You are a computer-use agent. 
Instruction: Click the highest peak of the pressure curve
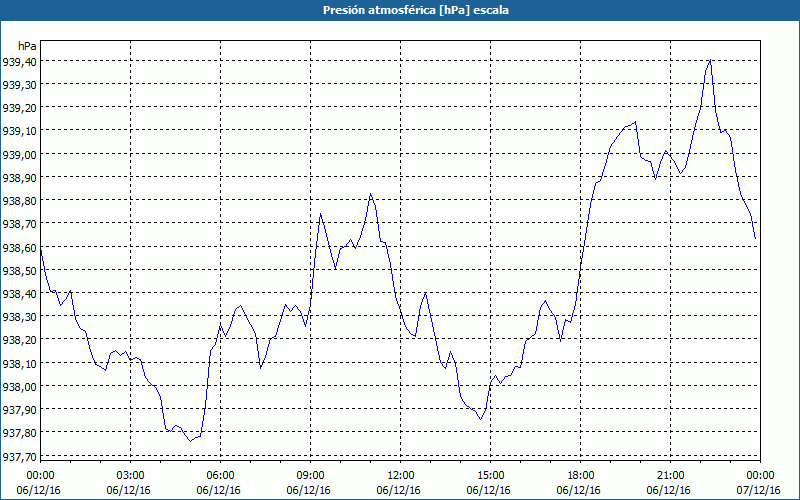709,61
